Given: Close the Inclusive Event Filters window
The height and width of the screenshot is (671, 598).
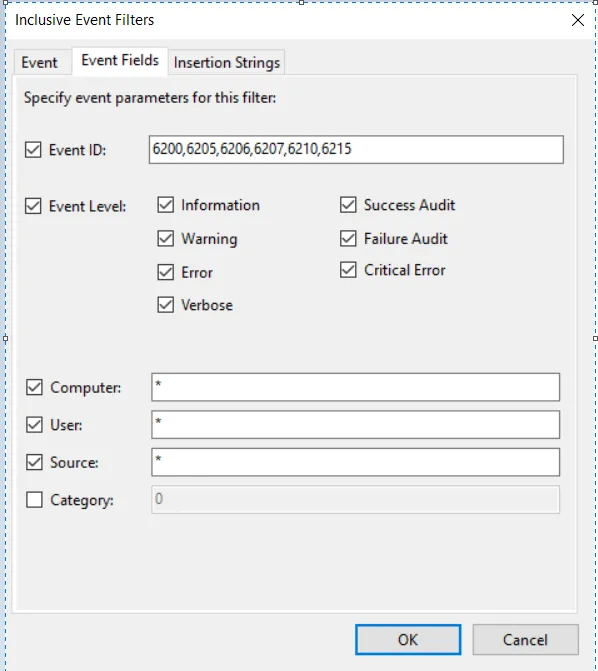Looking at the screenshot, I should (x=578, y=20).
